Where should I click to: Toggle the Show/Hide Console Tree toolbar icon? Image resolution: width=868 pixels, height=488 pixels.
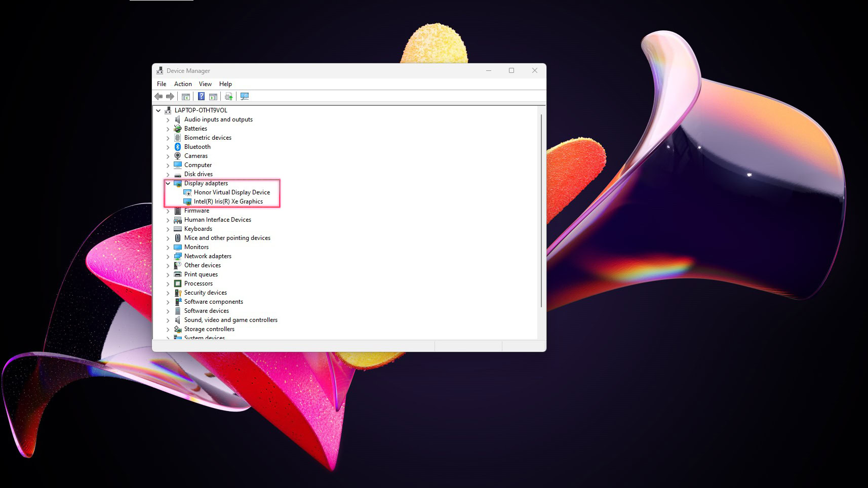pyautogui.click(x=186, y=97)
